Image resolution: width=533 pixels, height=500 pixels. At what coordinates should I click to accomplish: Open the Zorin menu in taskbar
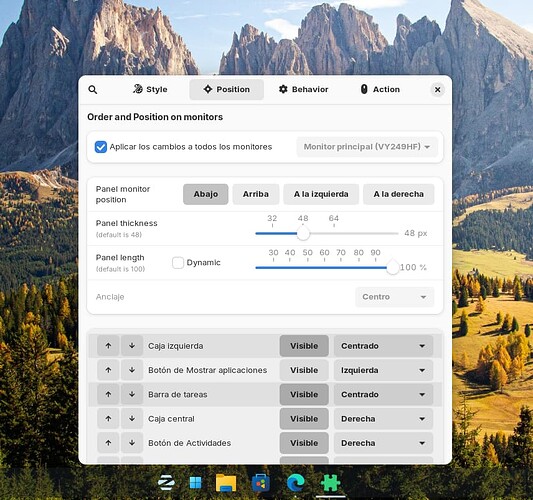pos(166,482)
